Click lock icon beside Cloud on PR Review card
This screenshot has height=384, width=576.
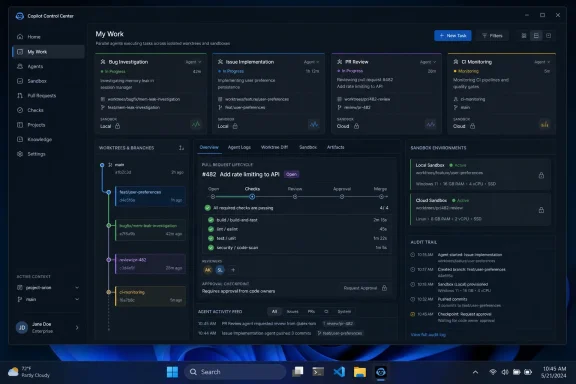tap(356, 126)
